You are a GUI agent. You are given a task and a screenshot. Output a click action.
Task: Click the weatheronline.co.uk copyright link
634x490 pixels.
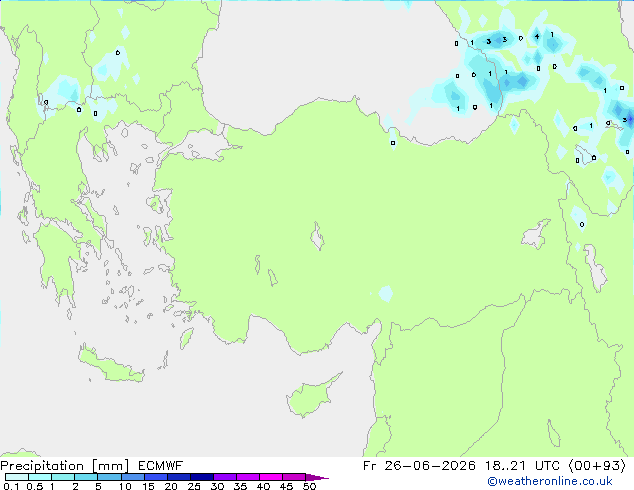[549, 481]
